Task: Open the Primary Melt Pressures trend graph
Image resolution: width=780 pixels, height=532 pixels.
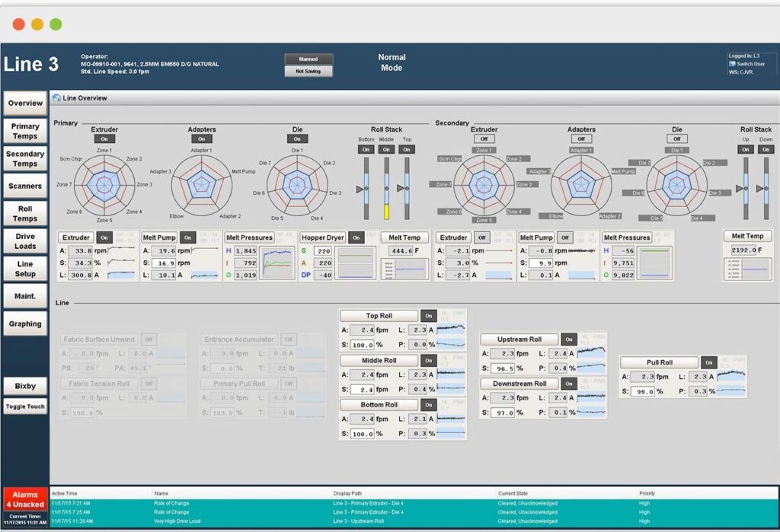Action: (x=277, y=263)
